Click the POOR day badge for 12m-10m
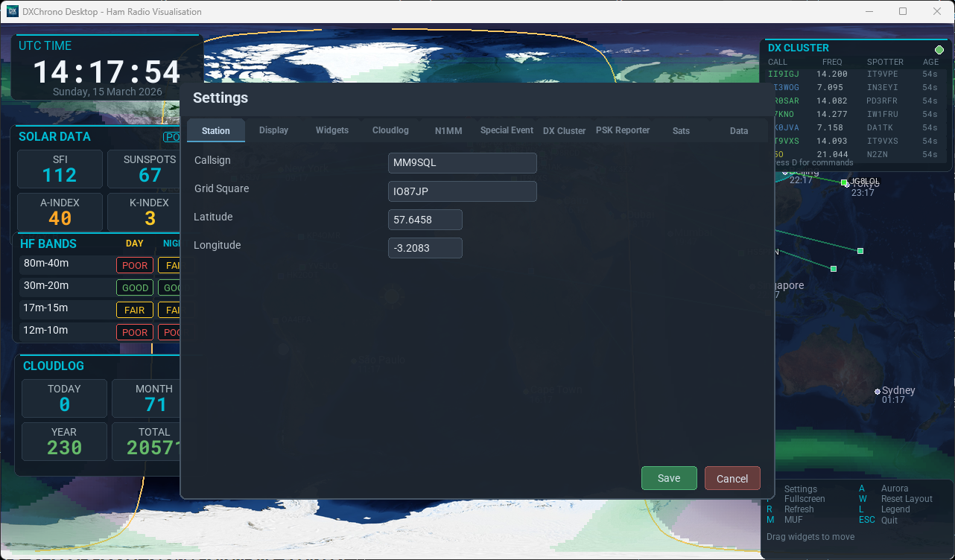The height and width of the screenshot is (560, 955). coord(135,332)
